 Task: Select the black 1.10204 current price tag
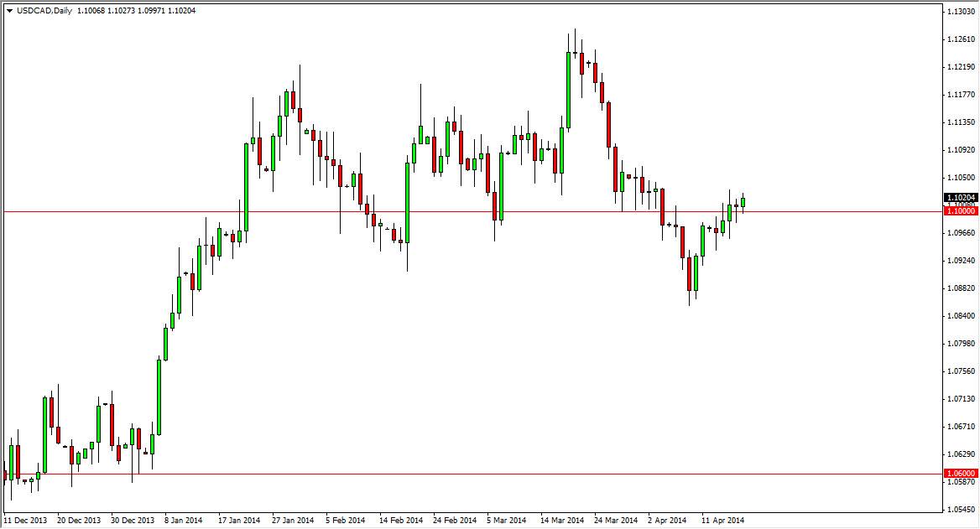959,198
